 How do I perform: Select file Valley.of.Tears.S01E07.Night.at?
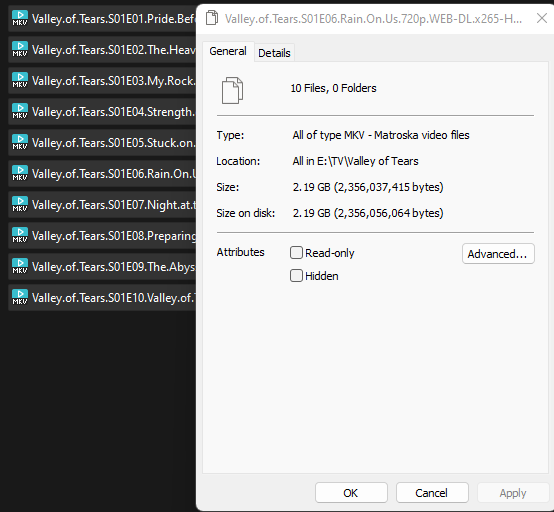click(102, 205)
